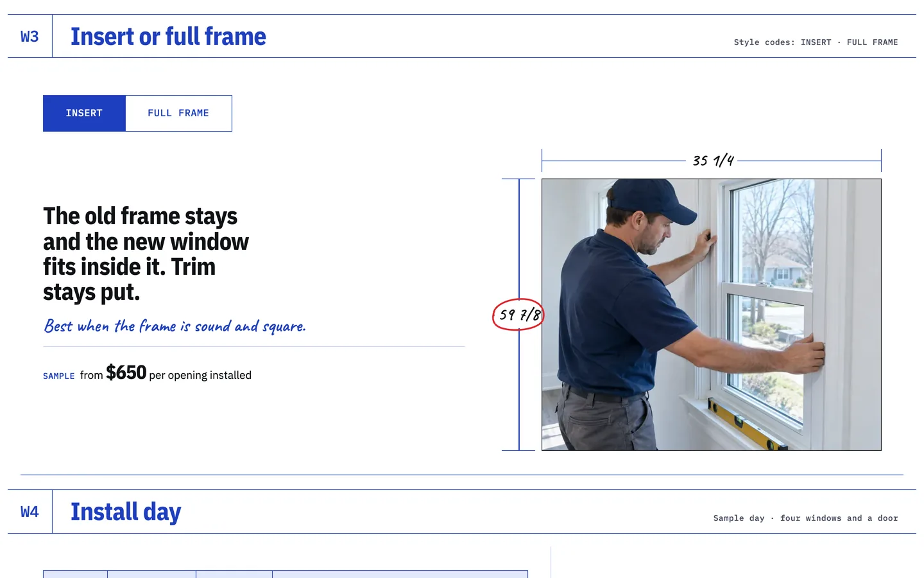Click the 35 1/4 width measurement
The image size is (924, 578).
coord(713,161)
